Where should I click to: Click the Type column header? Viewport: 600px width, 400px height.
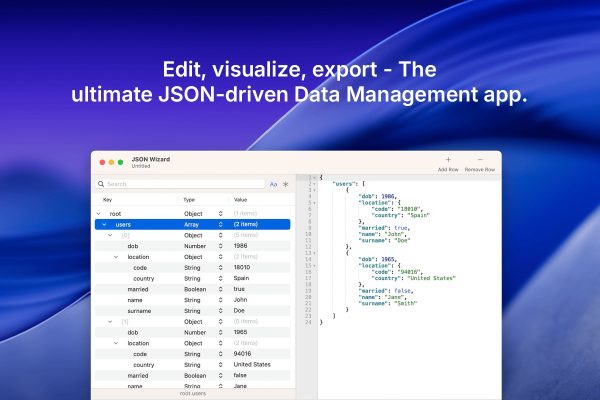pos(189,200)
